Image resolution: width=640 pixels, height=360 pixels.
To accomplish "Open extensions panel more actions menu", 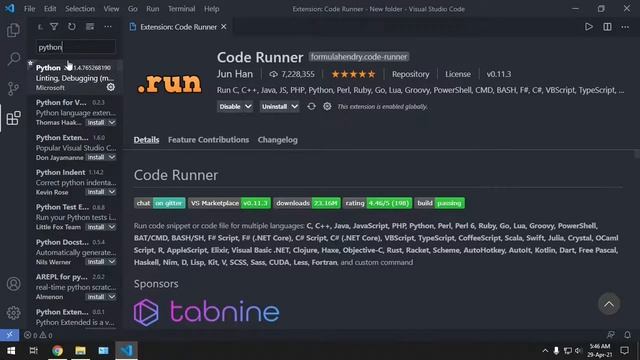I will (108, 27).
